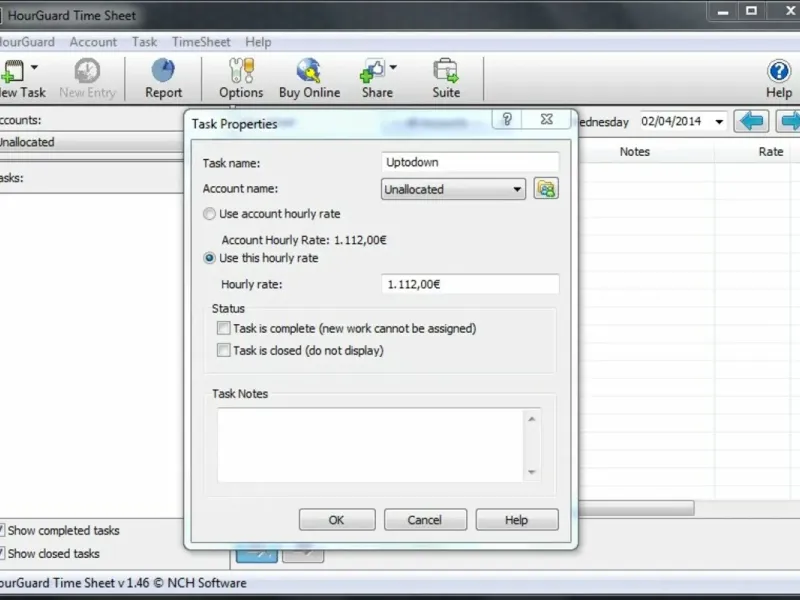Click the Share thumbs-up icon
800x600 pixels.
372,70
